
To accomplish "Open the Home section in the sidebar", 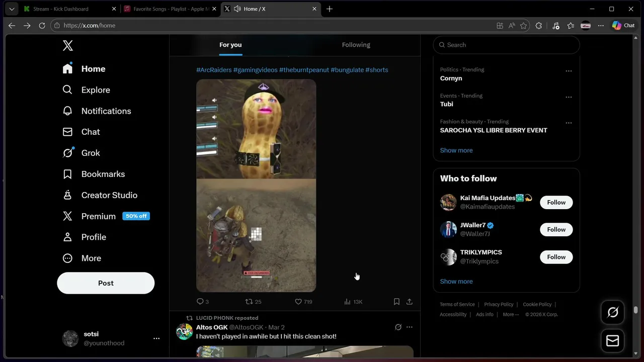I will pyautogui.click(x=84, y=69).
